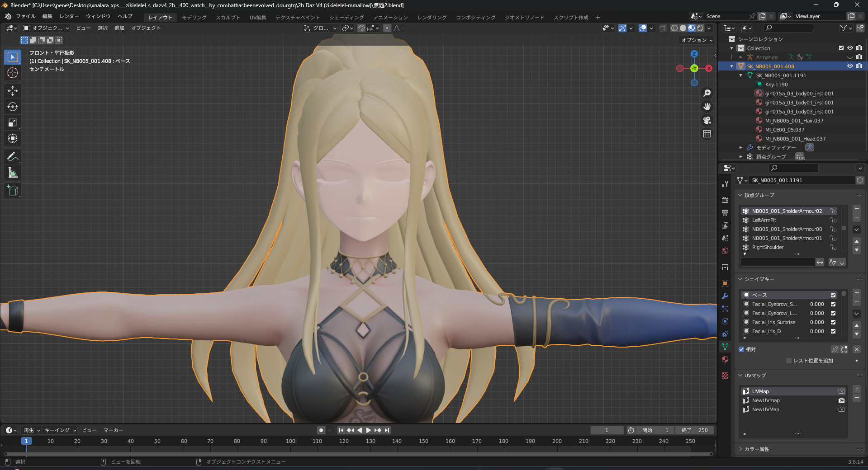The height and width of the screenshot is (470, 868).
Task: Activate the Rotate tool
Action: click(x=13, y=107)
